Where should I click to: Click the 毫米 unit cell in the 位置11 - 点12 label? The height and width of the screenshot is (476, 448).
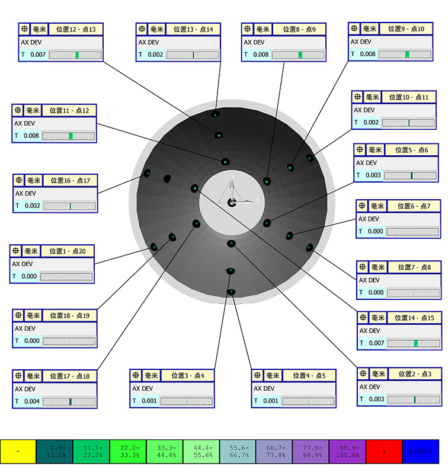[33, 110]
